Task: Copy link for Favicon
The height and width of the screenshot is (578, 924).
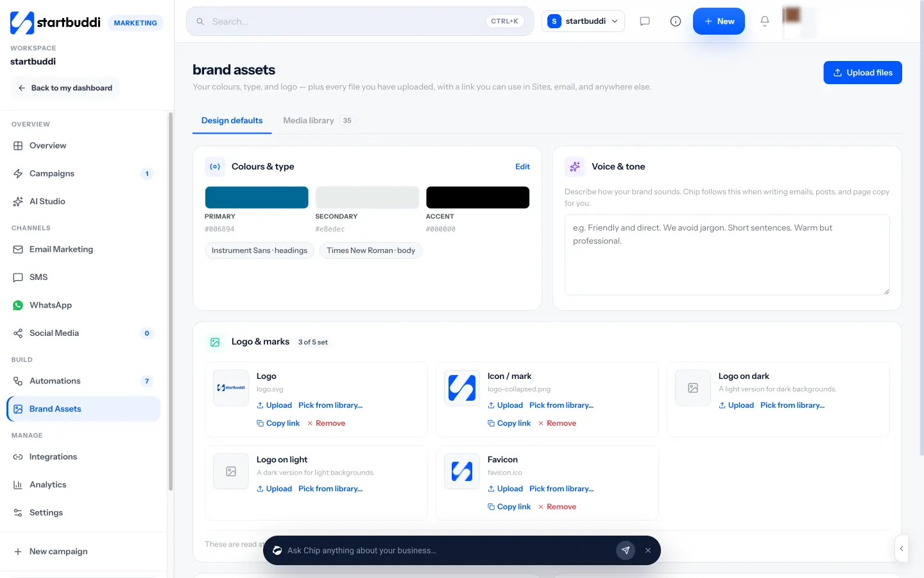Action: (x=509, y=507)
